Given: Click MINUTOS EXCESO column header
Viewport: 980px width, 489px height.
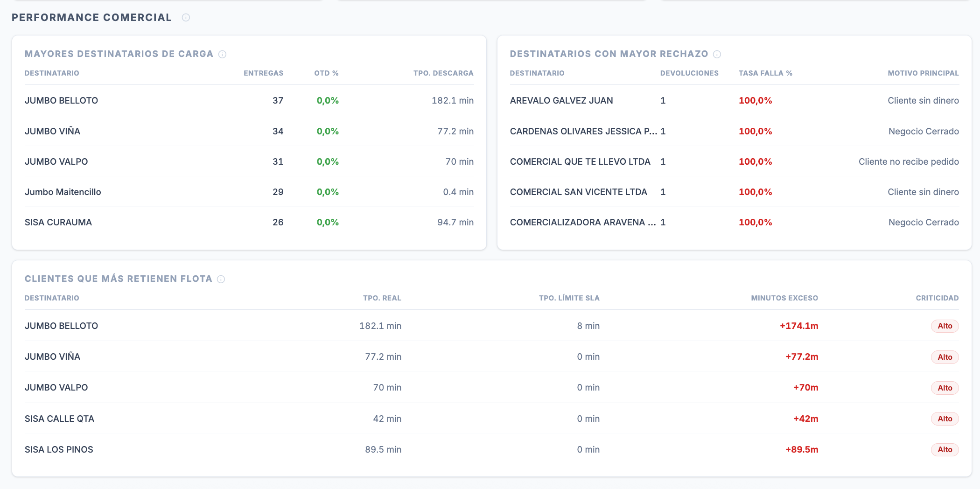Looking at the screenshot, I should click(784, 298).
